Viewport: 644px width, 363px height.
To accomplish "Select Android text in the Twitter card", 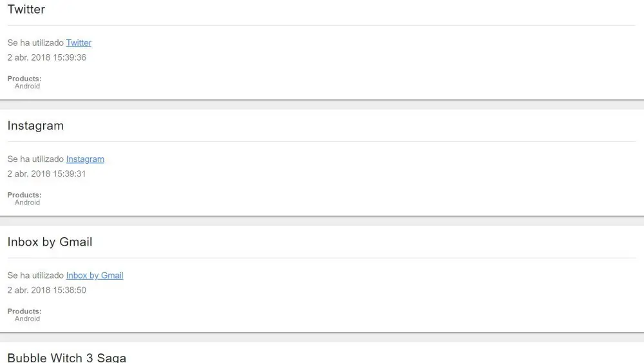I will pyautogui.click(x=27, y=86).
